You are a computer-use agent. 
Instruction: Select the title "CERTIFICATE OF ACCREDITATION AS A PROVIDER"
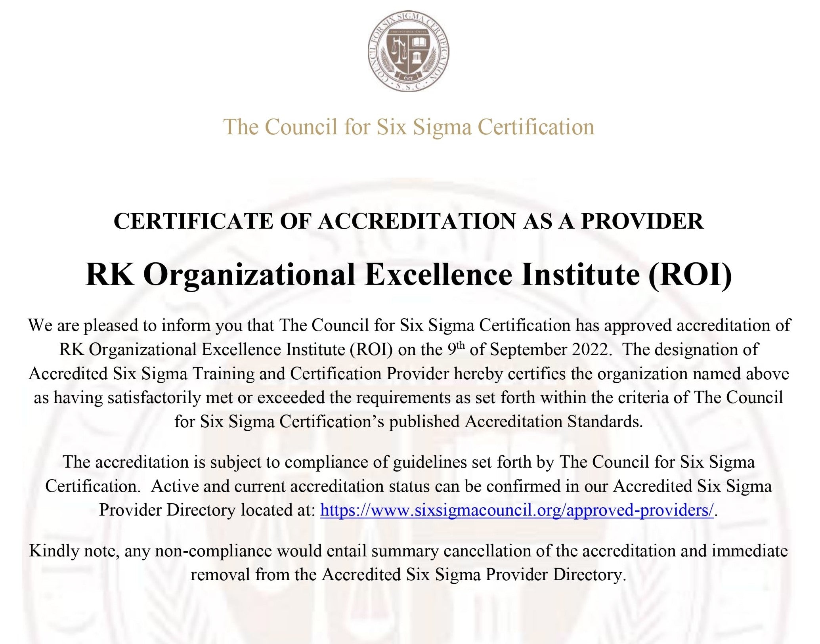[x=409, y=221]
